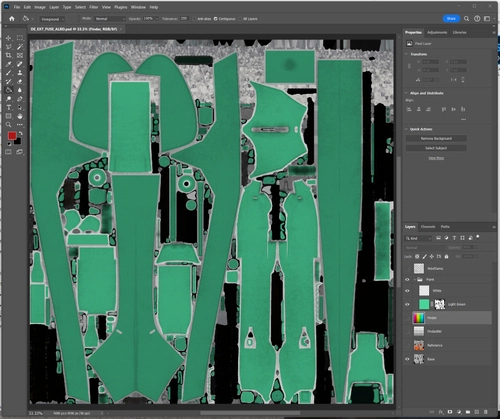Toggle the Anti-alias checkbox

click(x=195, y=19)
